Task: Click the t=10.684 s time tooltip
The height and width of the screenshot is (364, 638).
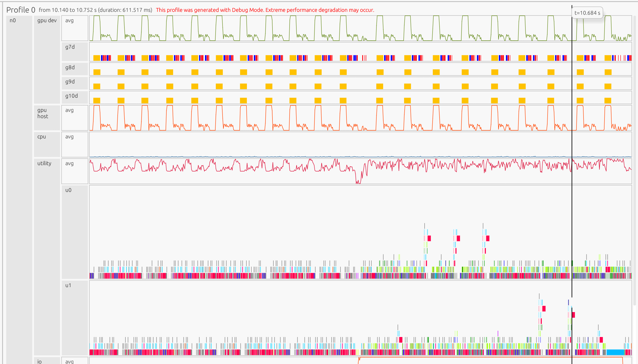Action: (x=587, y=13)
